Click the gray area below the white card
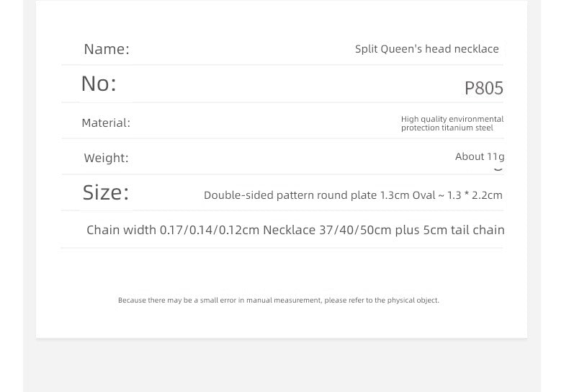The image size is (569, 392). (x=282, y=365)
